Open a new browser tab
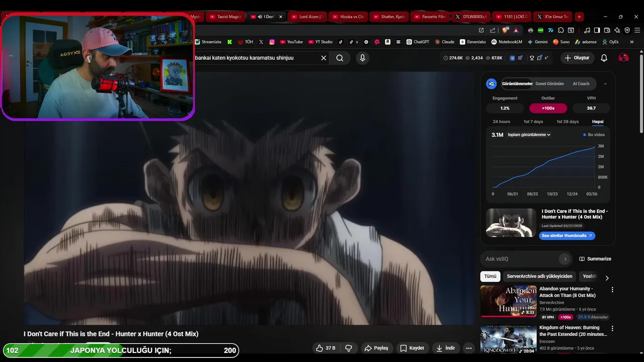Viewport: 644px width, 362px height. [579, 17]
